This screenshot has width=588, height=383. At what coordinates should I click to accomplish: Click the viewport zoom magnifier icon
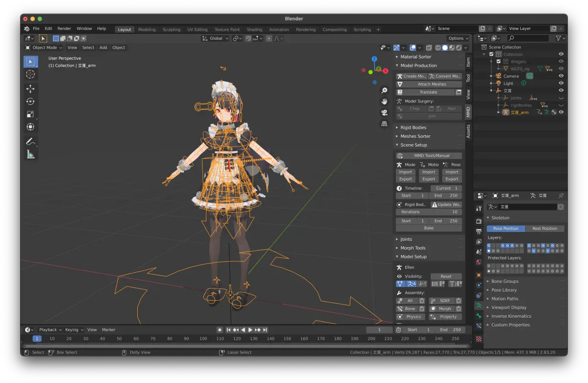coord(385,91)
